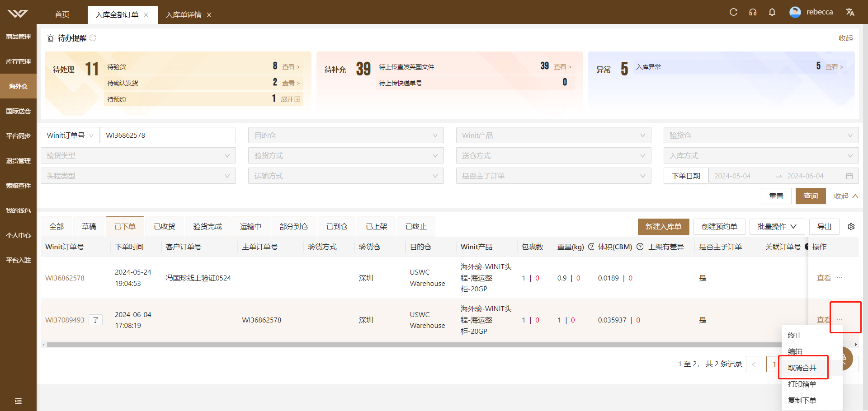Image resolution: width=868 pixels, height=411 pixels.
Task: Switch language with translate icon
Action: pyautogui.click(x=850, y=12)
